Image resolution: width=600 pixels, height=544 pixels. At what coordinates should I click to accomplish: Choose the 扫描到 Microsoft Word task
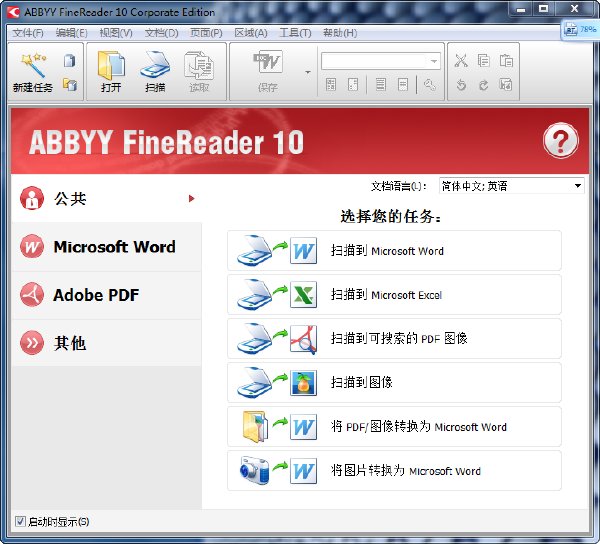394,251
